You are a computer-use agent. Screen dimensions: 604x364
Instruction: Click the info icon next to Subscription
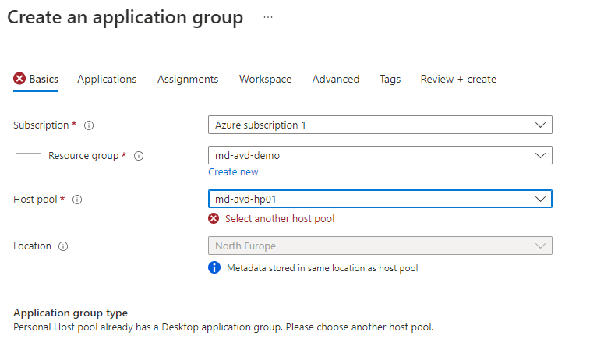89,125
